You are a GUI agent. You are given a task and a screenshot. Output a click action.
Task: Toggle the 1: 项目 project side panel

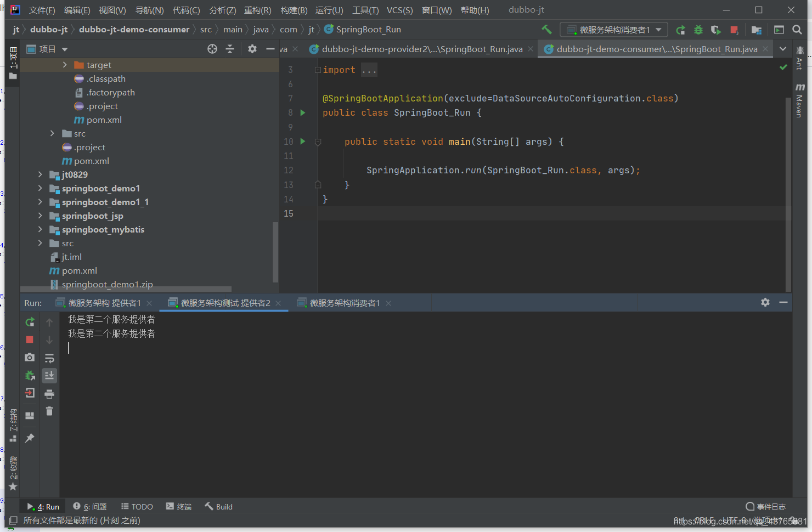click(x=13, y=63)
